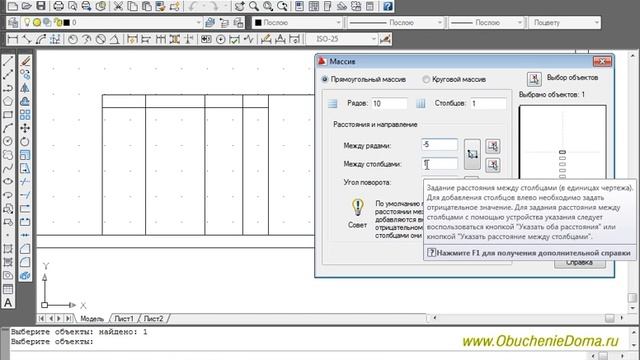Select the Diameter dimension tool
The height and width of the screenshot is (360, 640).
click(x=101, y=39)
